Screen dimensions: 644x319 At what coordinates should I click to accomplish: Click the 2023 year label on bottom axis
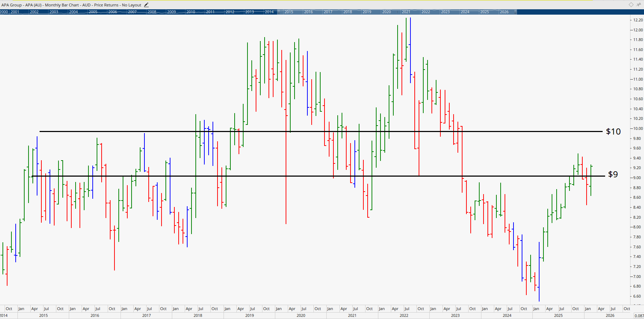[x=455, y=315]
